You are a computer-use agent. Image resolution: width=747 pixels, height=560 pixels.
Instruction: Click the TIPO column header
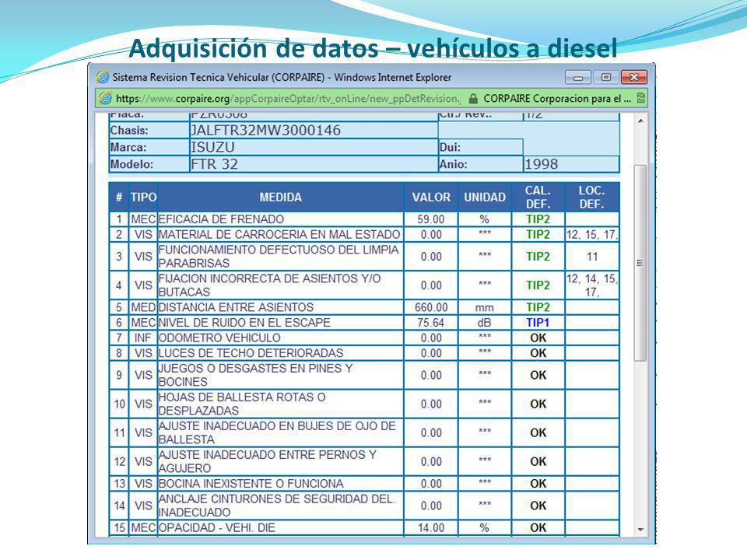point(143,197)
